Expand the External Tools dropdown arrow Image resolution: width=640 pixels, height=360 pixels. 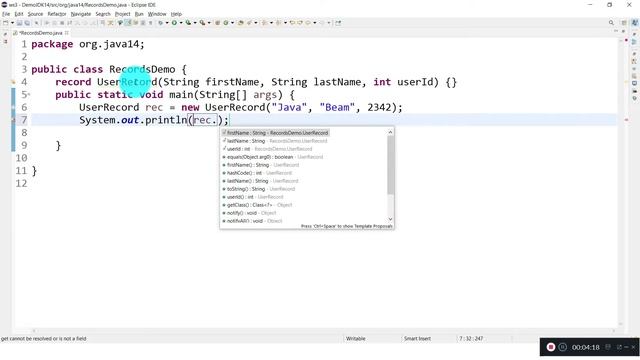pyautogui.click(x=209, y=23)
